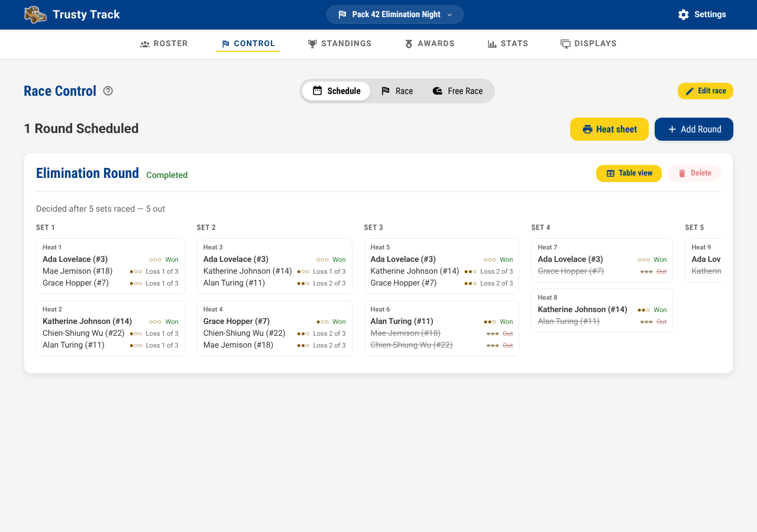Click the checkered flag icon in event selector
This screenshot has height=532, width=757.
point(342,15)
